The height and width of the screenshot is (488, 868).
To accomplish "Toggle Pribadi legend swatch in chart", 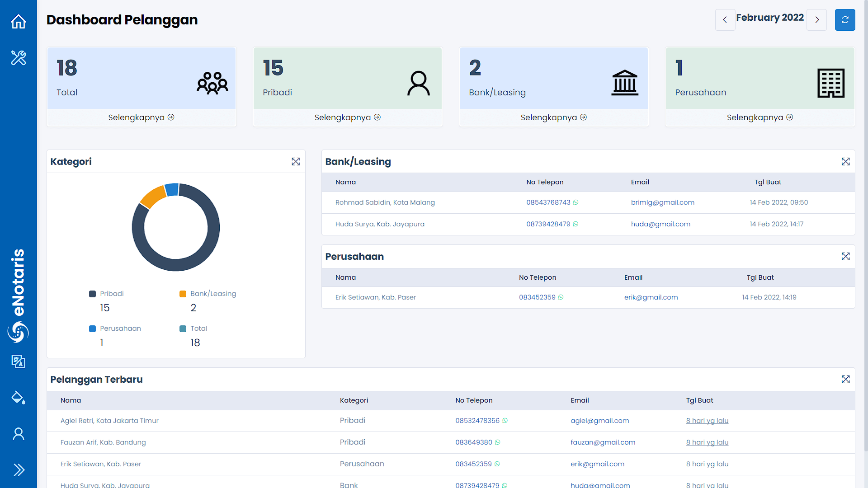I will pos(92,294).
